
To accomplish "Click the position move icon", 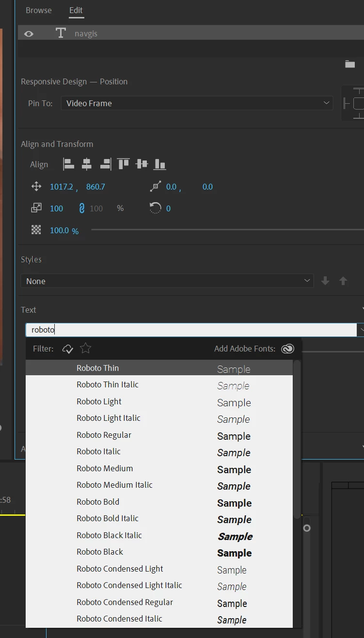I will point(36,187).
